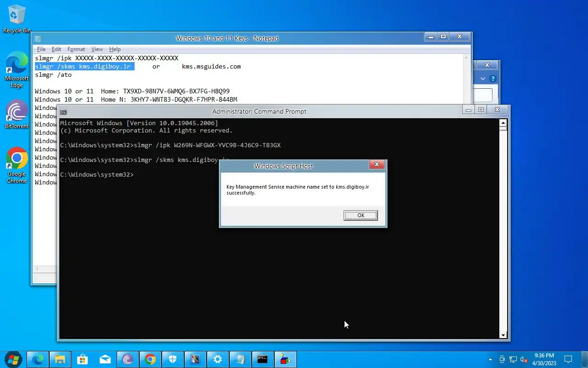
Task: Click the input field in the rear window
Action: pyautogui.click(x=482, y=95)
